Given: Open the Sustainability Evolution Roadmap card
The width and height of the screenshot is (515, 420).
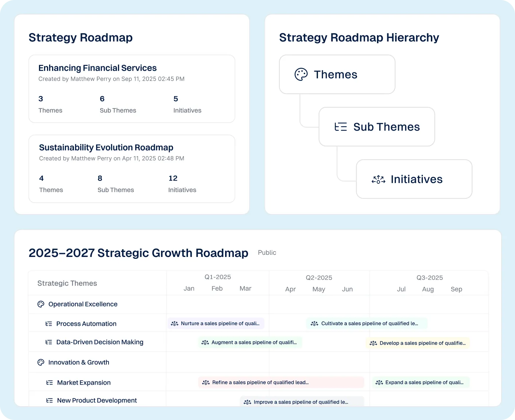Looking at the screenshot, I should click(132, 169).
